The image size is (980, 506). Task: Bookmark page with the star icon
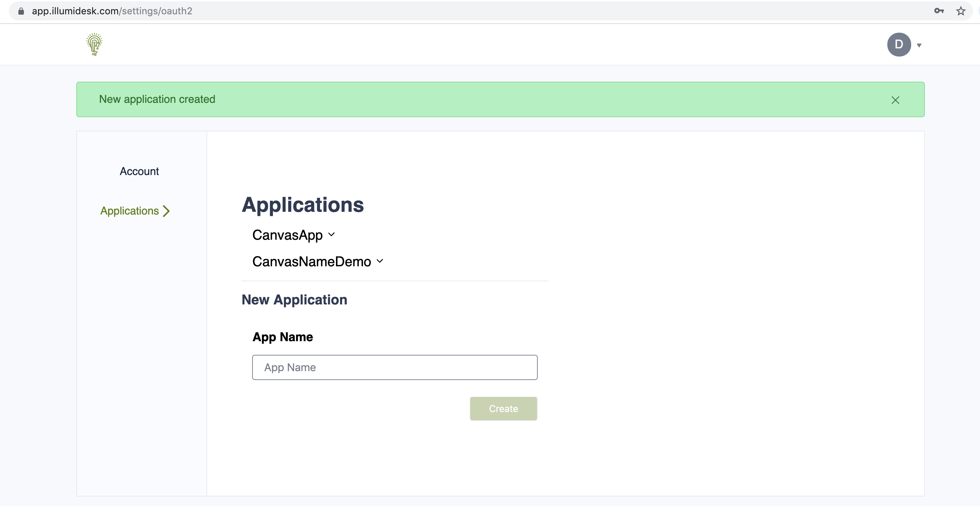pyautogui.click(x=961, y=11)
